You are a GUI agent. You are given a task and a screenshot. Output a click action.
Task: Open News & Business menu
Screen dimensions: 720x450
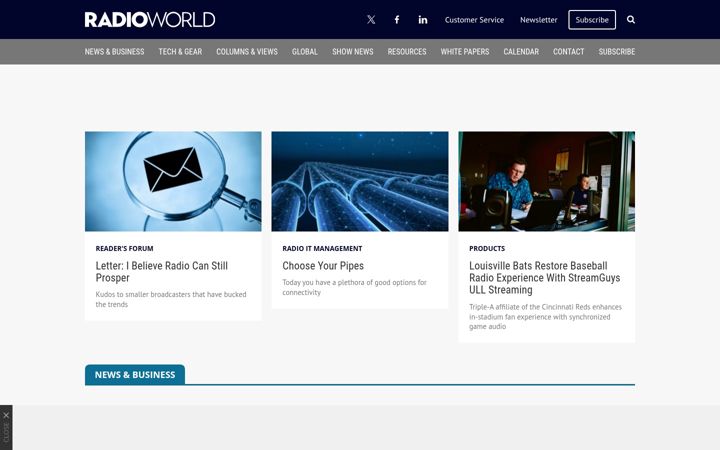pyautogui.click(x=114, y=51)
